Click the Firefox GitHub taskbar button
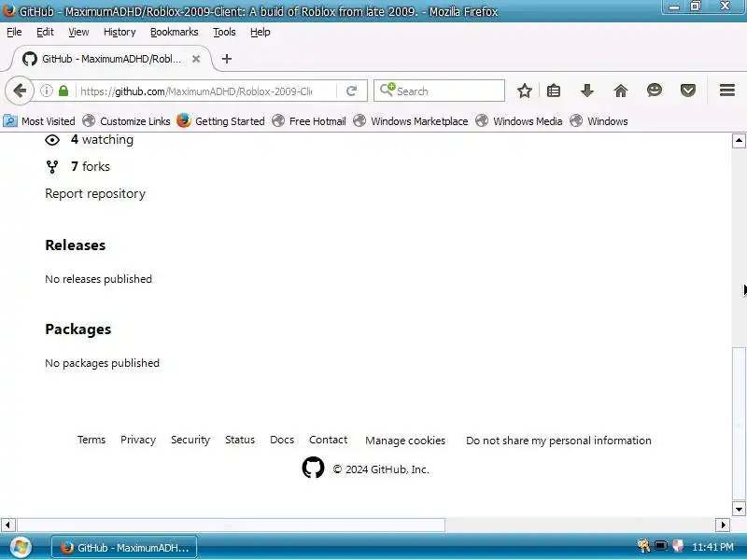This screenshot has width=747, height=560. click(x=124, y=548)
